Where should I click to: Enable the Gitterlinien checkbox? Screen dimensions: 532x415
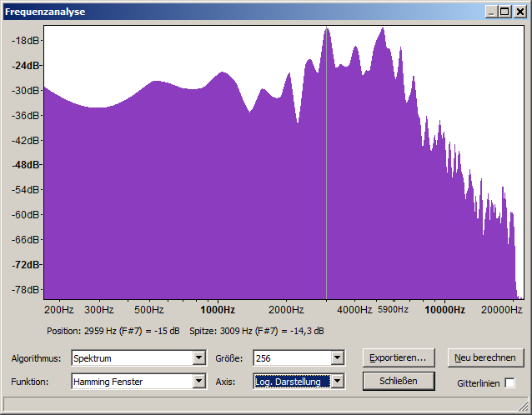(509, 382)
